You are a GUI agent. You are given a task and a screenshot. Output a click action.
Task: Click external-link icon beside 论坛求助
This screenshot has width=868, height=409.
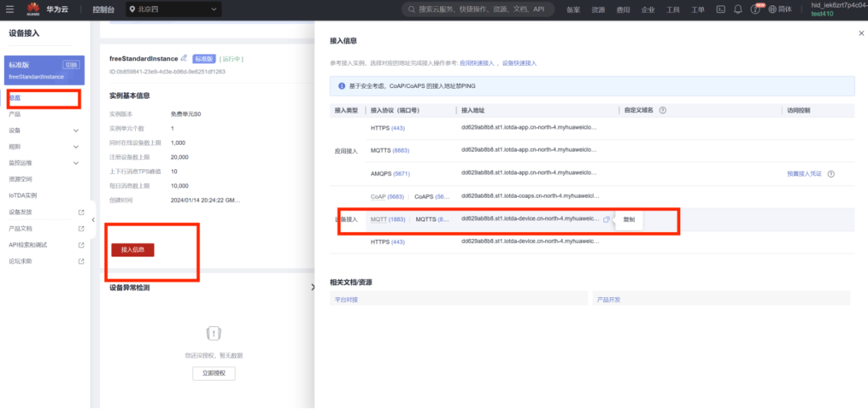[81, 261]
